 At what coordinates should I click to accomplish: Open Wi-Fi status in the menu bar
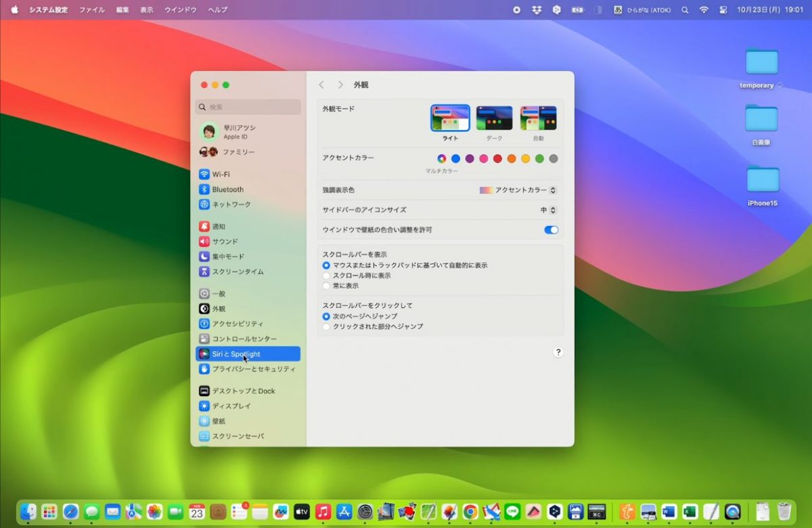[x=704, y=10]
